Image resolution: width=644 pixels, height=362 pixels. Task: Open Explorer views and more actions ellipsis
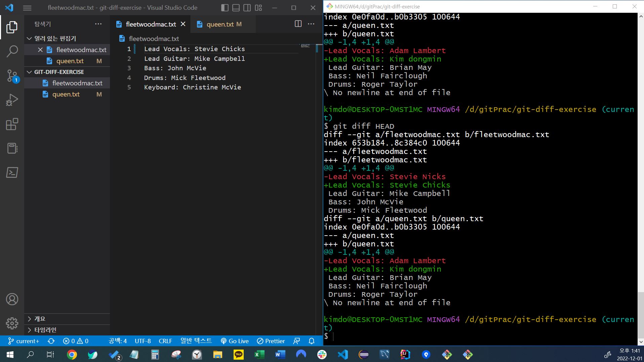[98, 24]
